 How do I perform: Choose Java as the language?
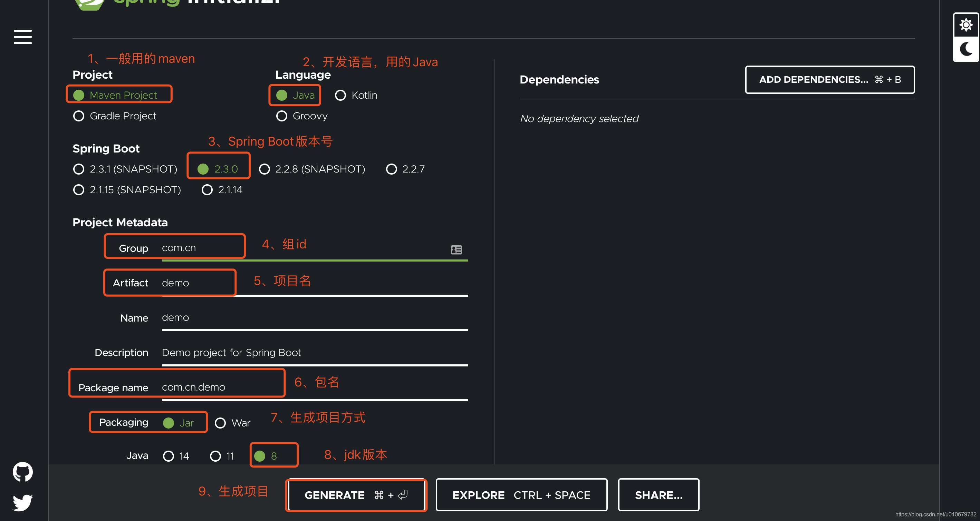(296, 95)
